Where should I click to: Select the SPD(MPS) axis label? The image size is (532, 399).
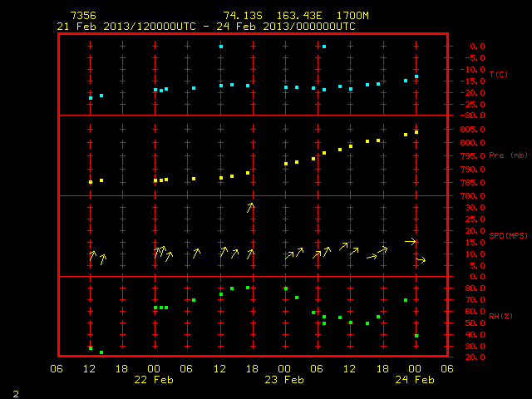coord(508,235)
